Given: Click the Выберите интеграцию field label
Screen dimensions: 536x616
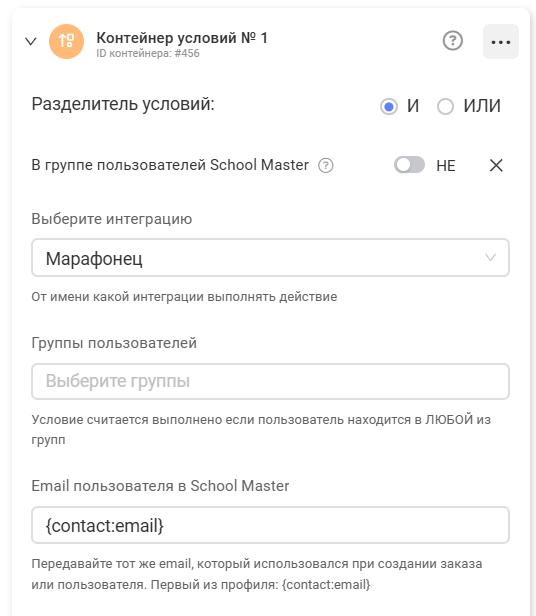Looking at the screenshot, I should coord(112,219).
